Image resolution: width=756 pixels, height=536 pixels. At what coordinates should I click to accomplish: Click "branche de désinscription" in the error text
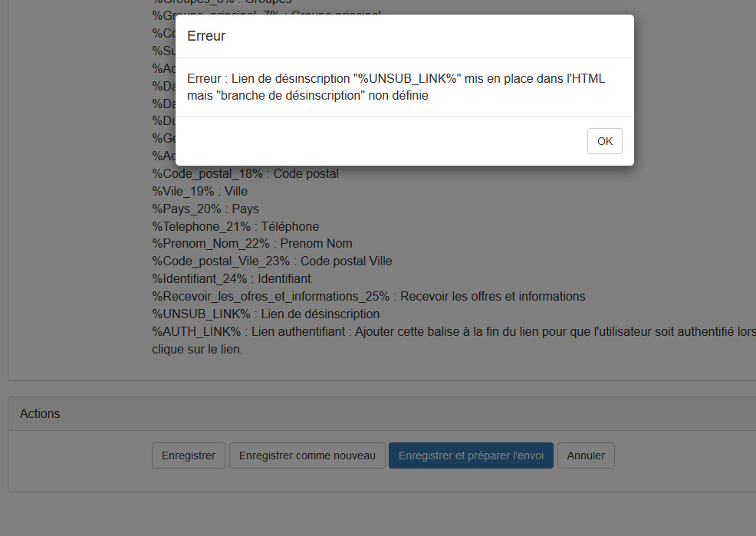tap(288, 97)
